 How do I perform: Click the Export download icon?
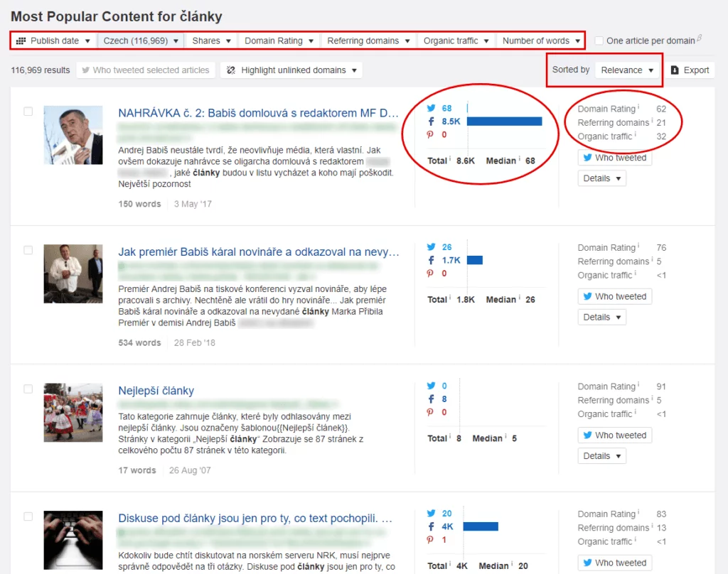coord(675,70)
